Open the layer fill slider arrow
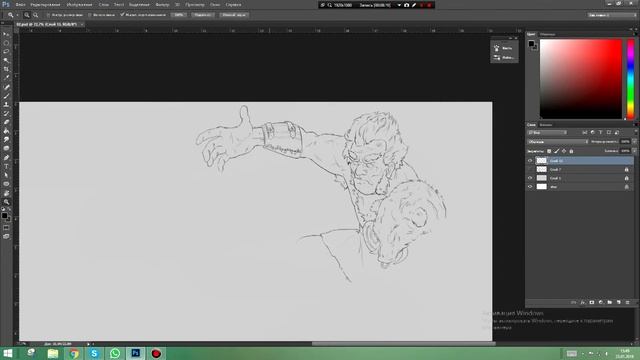The height and width of the screenshot is (360, 640). pos(634,151)
